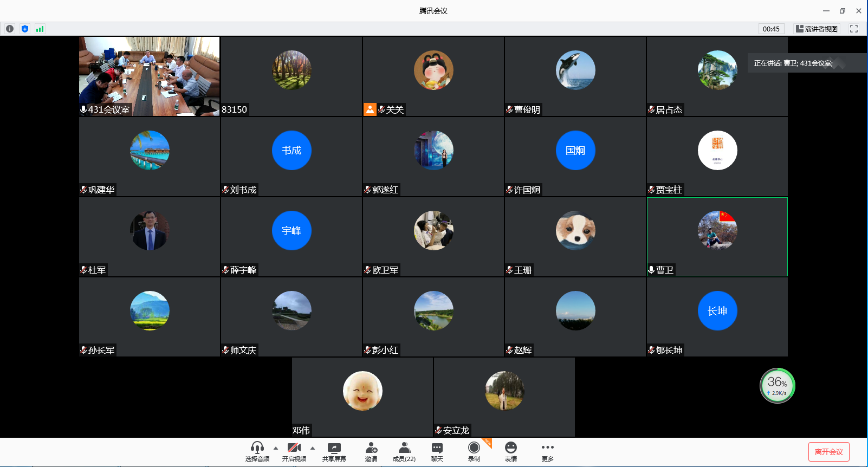Toggle fullscreen mode in top bar

(x=854, y=29)
